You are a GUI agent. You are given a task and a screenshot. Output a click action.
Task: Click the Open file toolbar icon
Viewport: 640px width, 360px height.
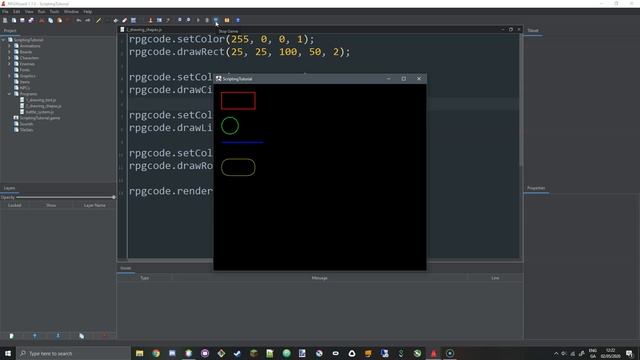point(14,20)
